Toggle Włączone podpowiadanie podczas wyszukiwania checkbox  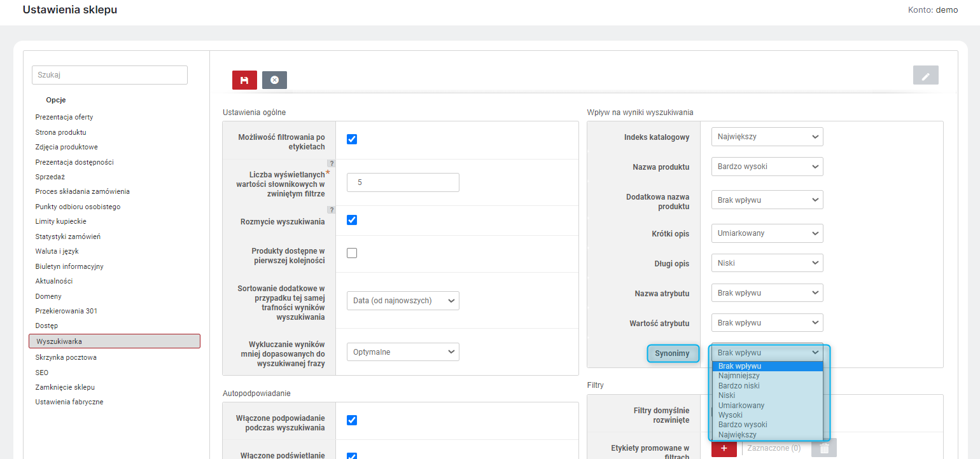point(352,420)
